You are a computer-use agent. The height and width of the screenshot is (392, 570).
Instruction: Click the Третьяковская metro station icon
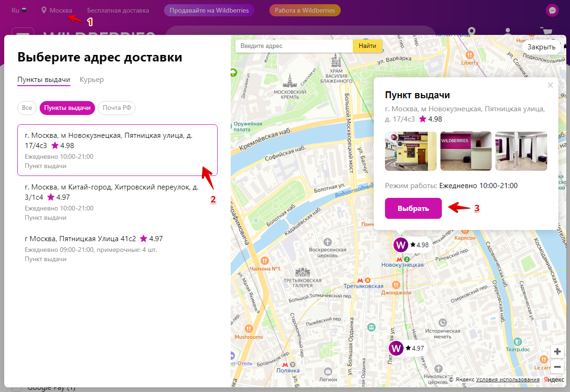tap(360, 280)
